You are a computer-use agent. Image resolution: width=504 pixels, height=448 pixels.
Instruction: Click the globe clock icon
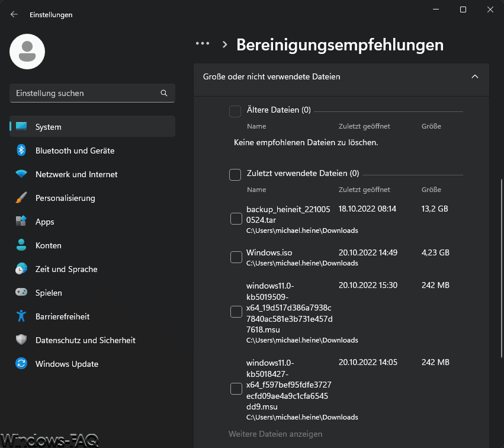(x=21, y=269)
